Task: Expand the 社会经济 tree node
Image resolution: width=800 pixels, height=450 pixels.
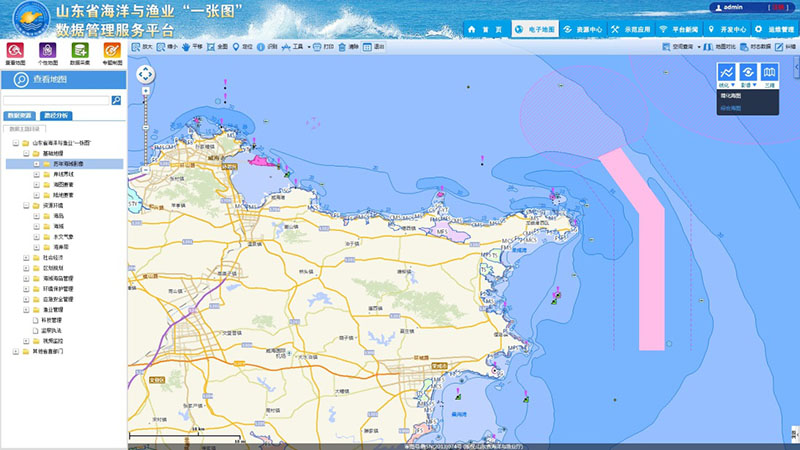Action: pyautogui.click(x=26, y=258)
